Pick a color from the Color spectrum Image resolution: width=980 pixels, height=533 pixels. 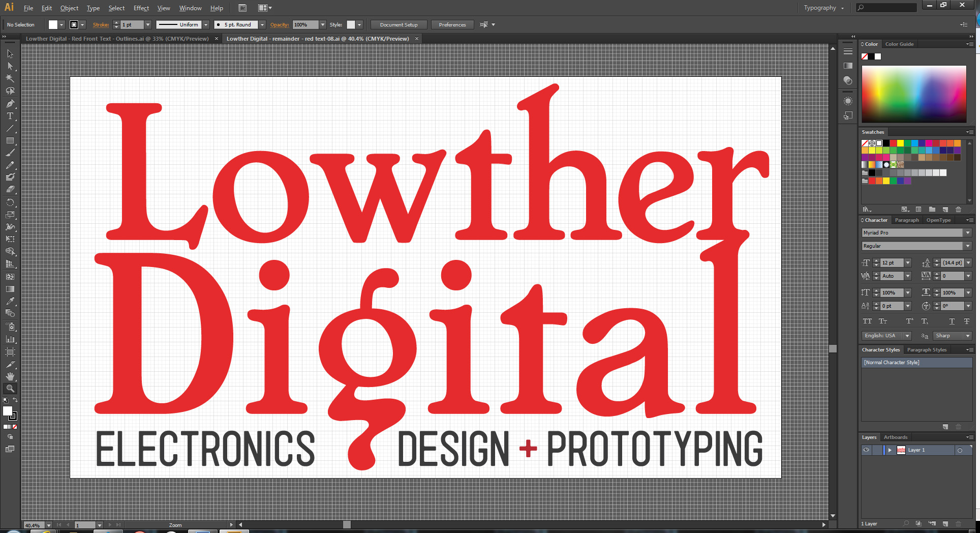914,94
